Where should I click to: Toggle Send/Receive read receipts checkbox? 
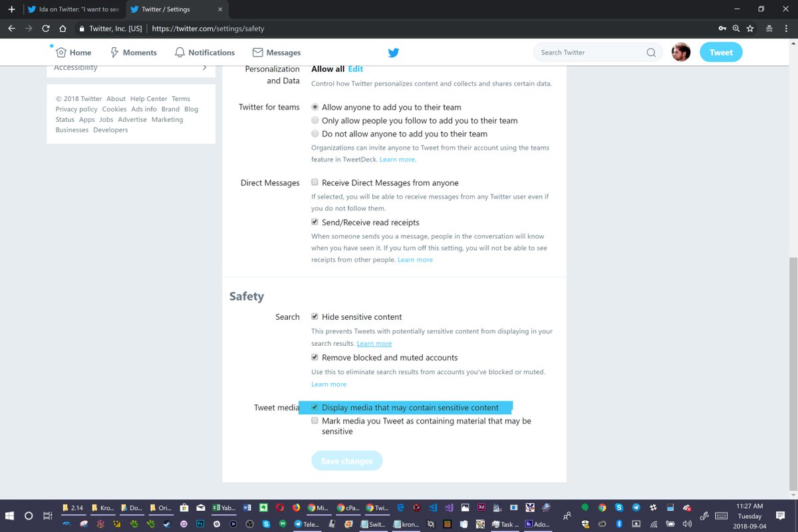click(315, 222)
